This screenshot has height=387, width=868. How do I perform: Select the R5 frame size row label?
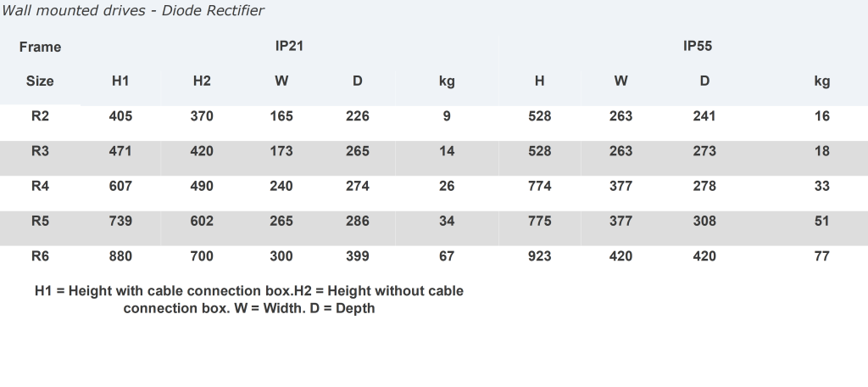(40, 221)
